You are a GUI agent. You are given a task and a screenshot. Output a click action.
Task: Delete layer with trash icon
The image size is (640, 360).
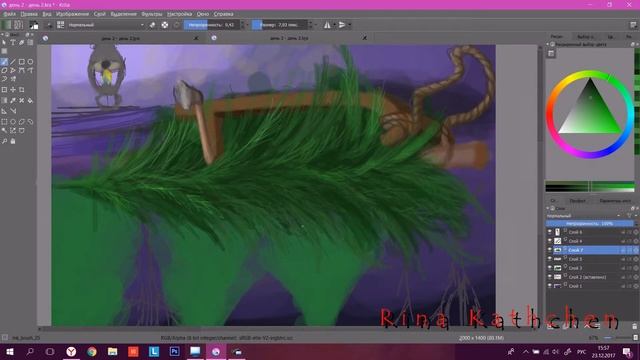click(635, 326)
